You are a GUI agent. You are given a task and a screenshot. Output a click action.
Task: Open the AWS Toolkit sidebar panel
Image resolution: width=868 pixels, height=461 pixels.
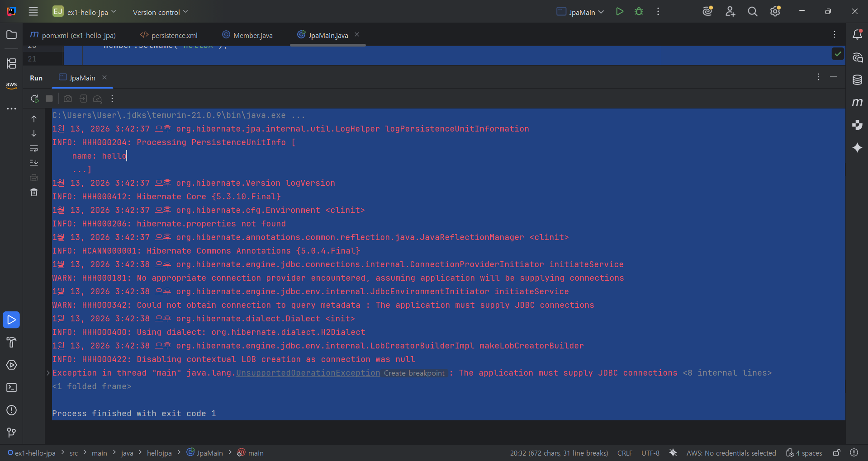[11, 85]
